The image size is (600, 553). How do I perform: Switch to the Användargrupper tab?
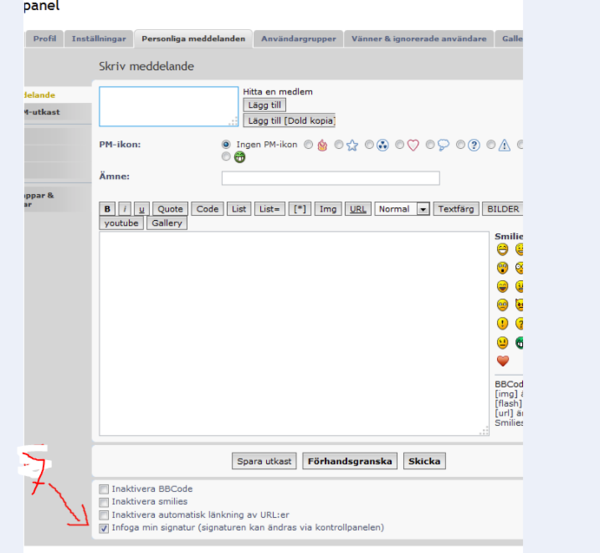[x=297, y=39]
